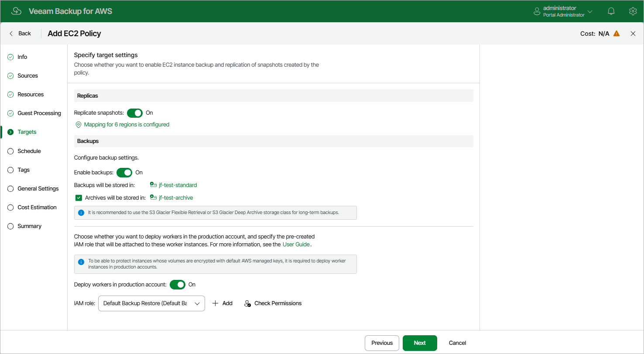Go to the Sources step

click(x=28, y=76)
